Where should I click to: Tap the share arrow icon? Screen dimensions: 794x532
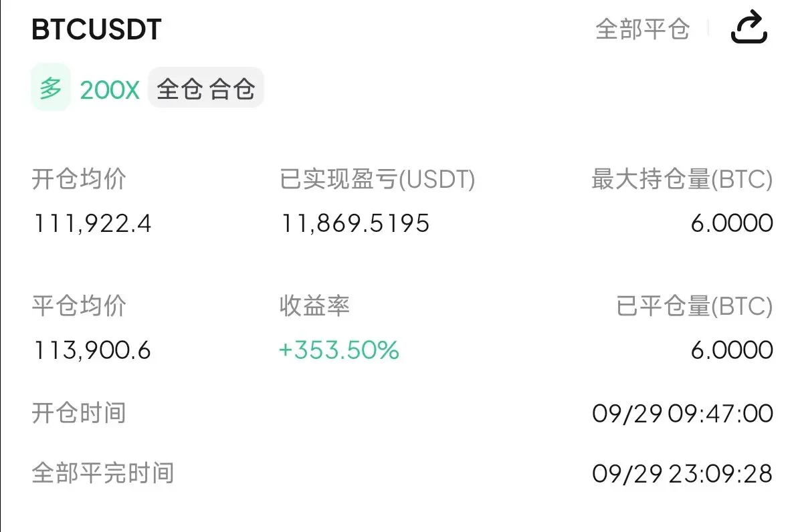point(749,27)
